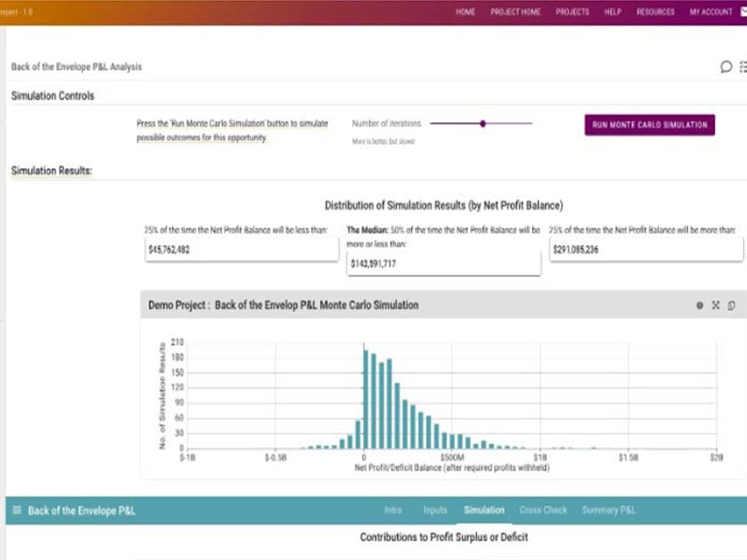
Task: Open the Back of the Envelope menu icon
Action: pos(17,511)
